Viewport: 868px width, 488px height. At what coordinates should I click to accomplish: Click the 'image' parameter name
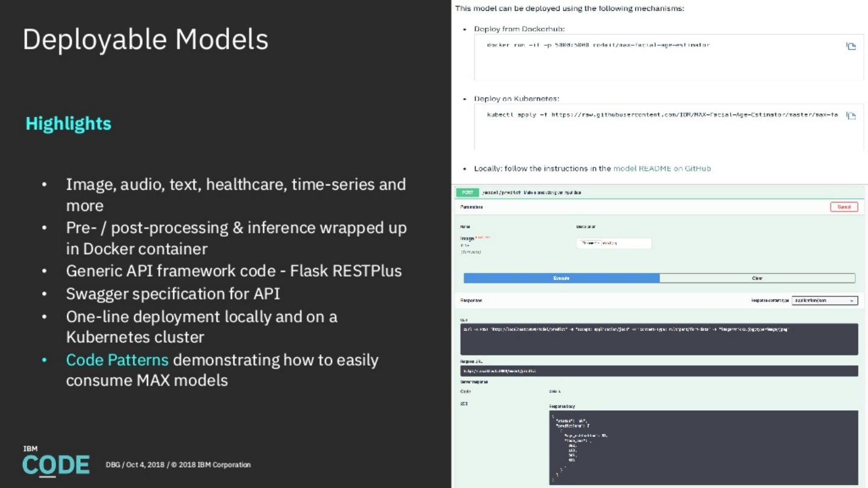click(x=467, y=239)
